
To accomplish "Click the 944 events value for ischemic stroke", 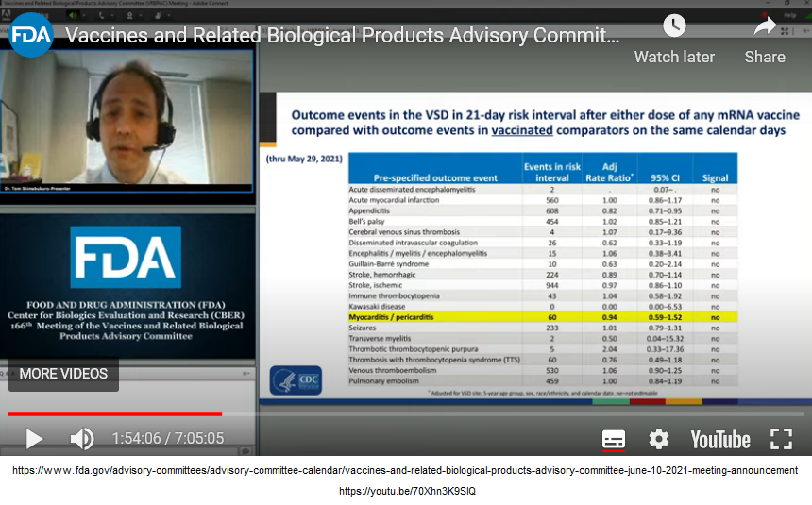I will click(x=552, y=285).
